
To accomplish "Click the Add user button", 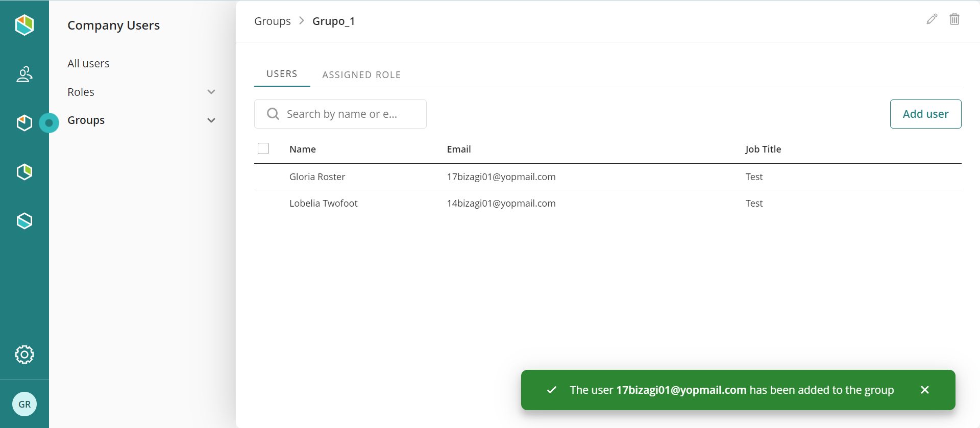I will pyautogui.click(x=925, y=114).
